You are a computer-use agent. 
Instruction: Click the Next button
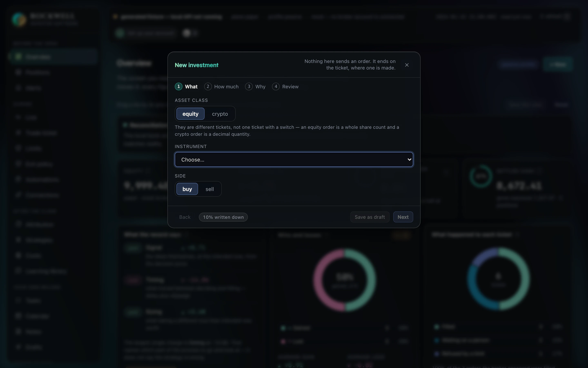403,217
